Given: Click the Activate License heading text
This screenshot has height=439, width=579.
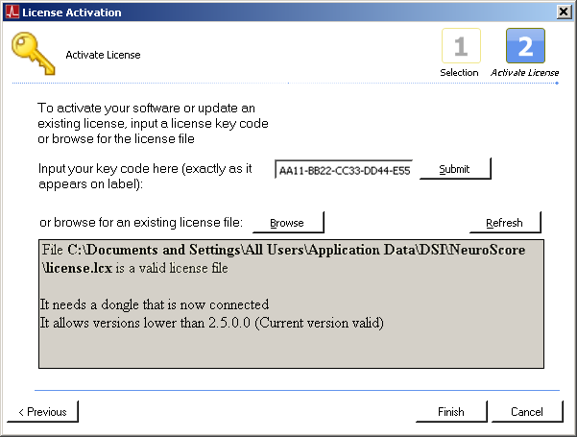Looking at the screenshot, I should coord(103,55).
